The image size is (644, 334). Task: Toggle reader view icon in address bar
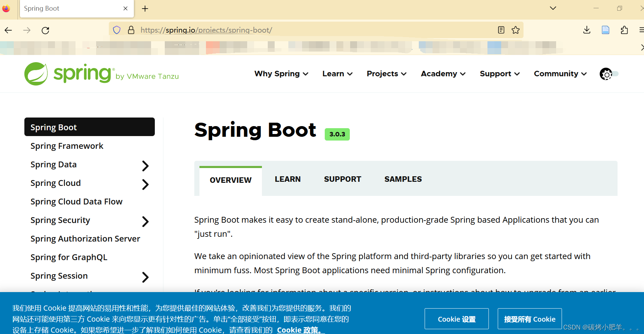(x=501, y=30)
